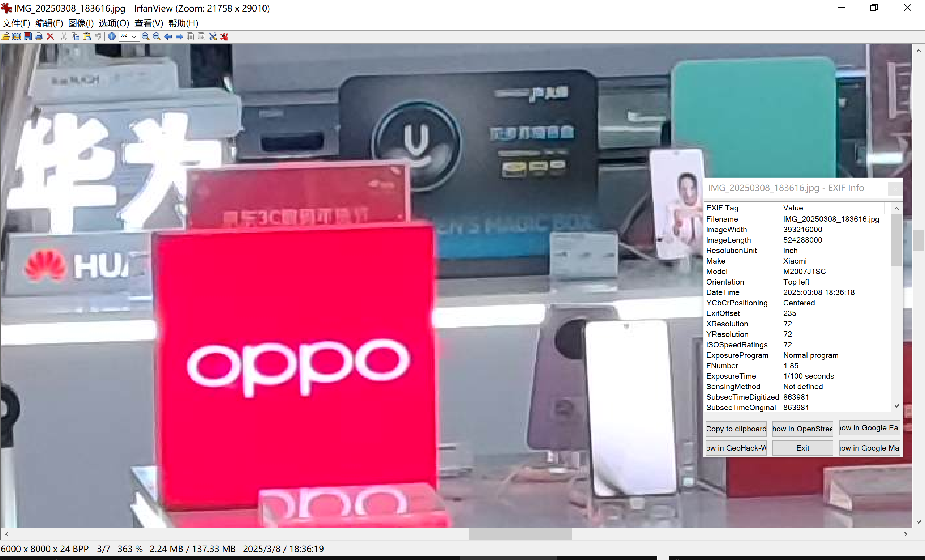This screenshot has height=560, width=925.
Task: Open image information blue i icon
Action: tap(111, 36)
